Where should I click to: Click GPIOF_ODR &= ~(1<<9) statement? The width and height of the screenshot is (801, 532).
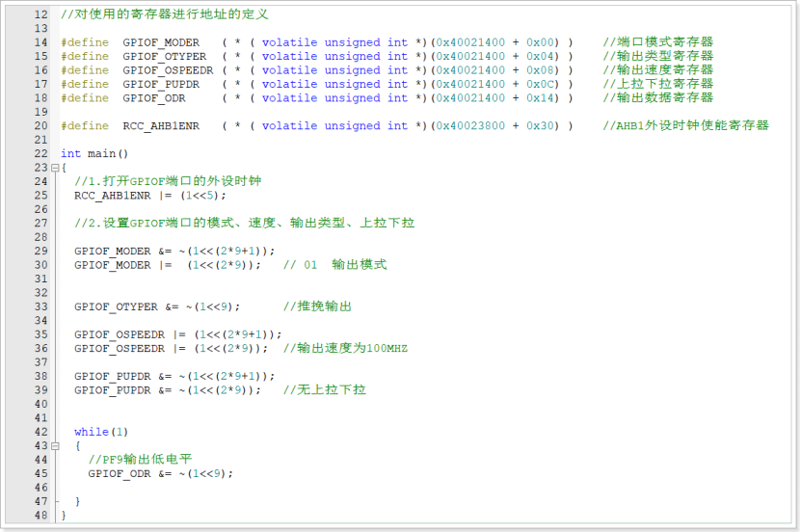coord(160,474)
